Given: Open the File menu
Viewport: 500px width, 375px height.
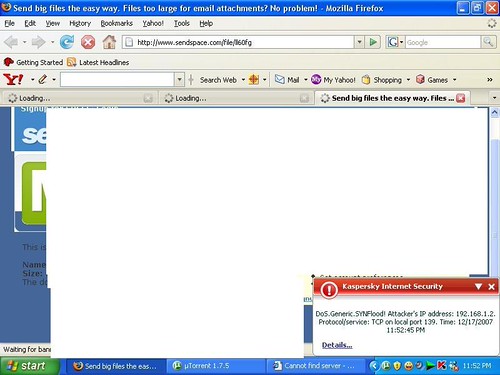Looking at the screenshot, I should click(x=9, y=23).
